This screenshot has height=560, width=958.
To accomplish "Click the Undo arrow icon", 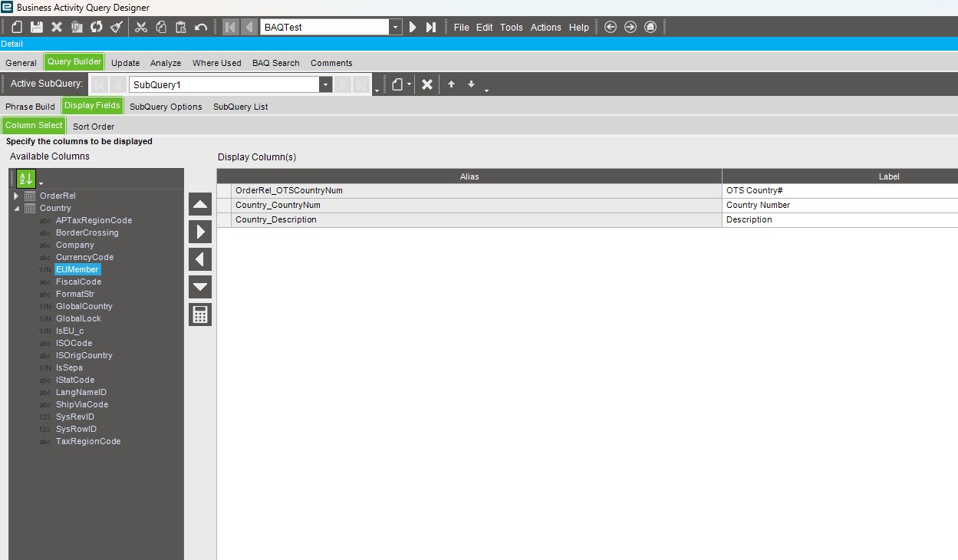I will (x=201, y=27).
